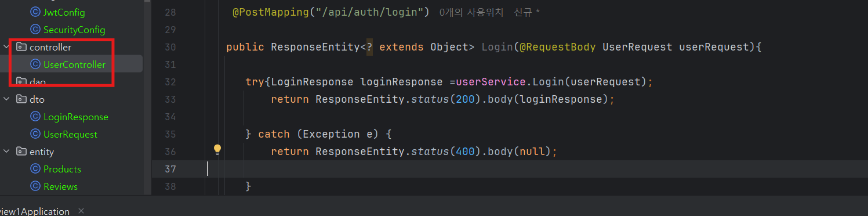Click the 'catch' keyword on line 35
868x216 pixels.
click(x=274, y=134)
